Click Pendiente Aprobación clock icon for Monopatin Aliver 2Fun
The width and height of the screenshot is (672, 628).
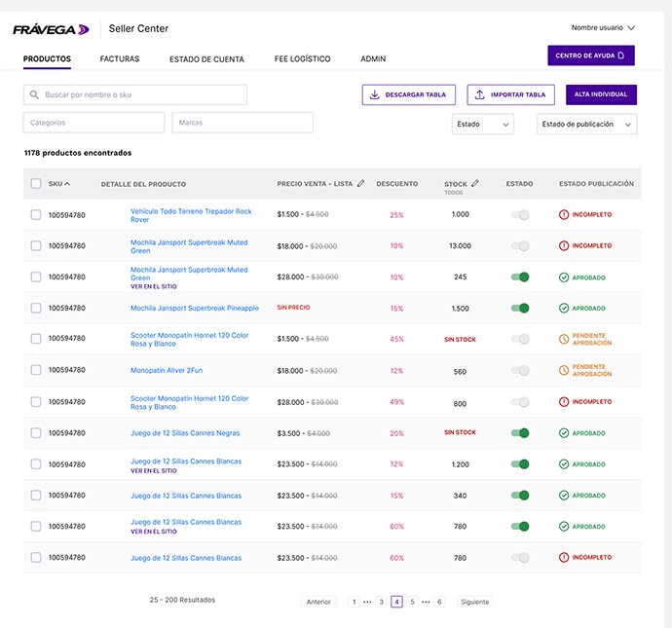564,370
